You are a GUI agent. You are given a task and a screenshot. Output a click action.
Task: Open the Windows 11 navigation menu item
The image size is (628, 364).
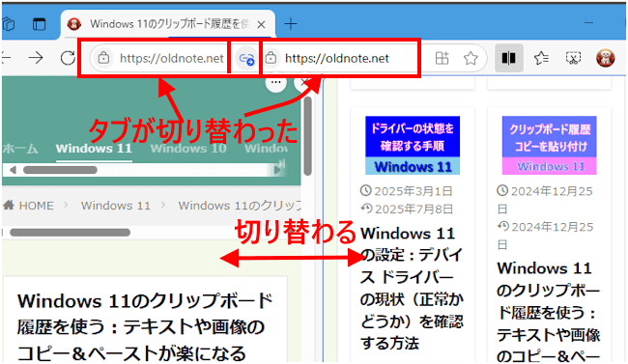coord(94,149)
